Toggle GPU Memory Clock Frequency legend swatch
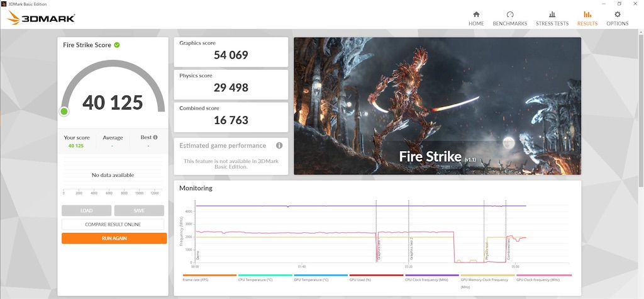This screenshot has height=299, width=644. [x=487, y=275]
